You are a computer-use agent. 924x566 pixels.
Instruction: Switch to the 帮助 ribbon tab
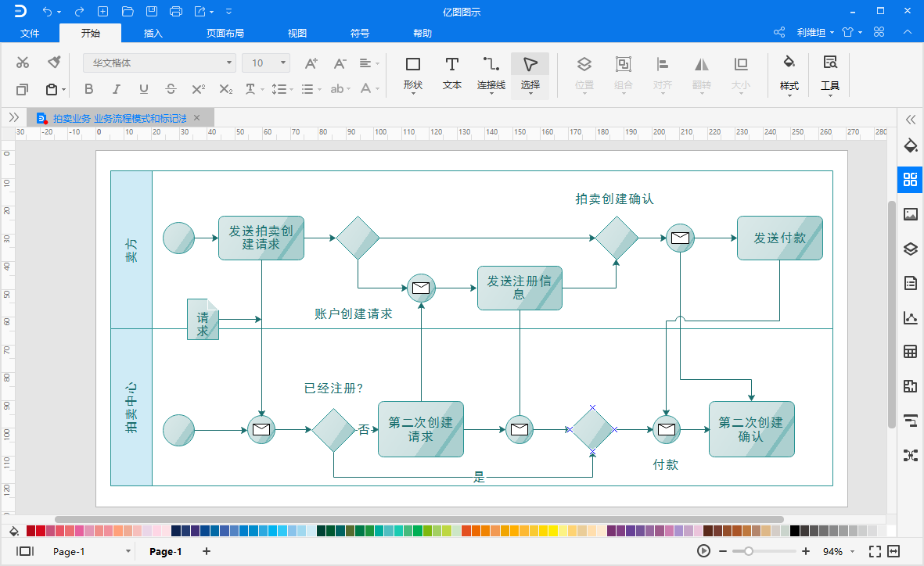[422, 33]
